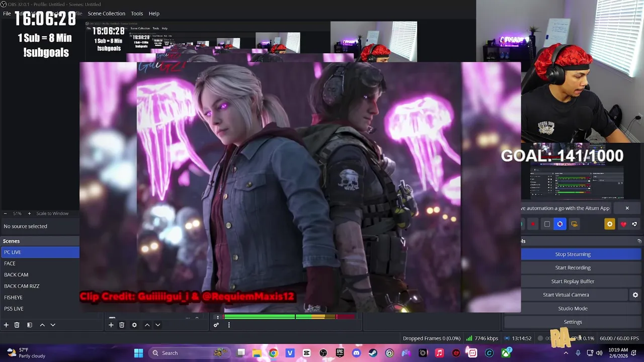Click the 60.00 / 60.00 FPS readout
Image resolution: width=644 pixels, height=362 pixels.
pos(619,338)
